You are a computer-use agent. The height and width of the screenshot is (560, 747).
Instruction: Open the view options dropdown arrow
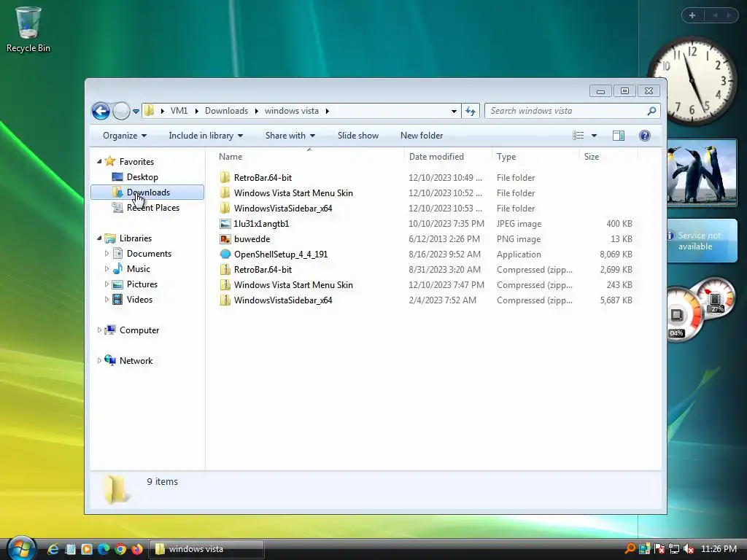(x=594, y=136)
